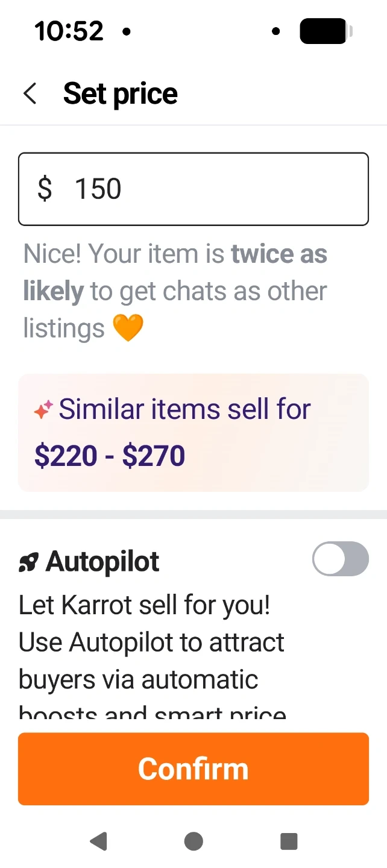This screenshot has width=387, height=868.
Task: Tap the sparkle icon beside Similar items
Action: click(x=43, y=410)
